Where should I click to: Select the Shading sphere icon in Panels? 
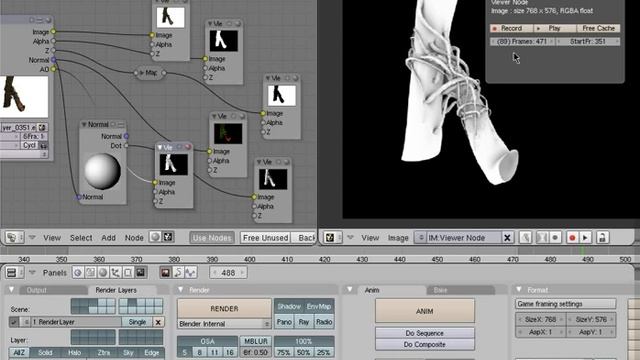(103, 272)
